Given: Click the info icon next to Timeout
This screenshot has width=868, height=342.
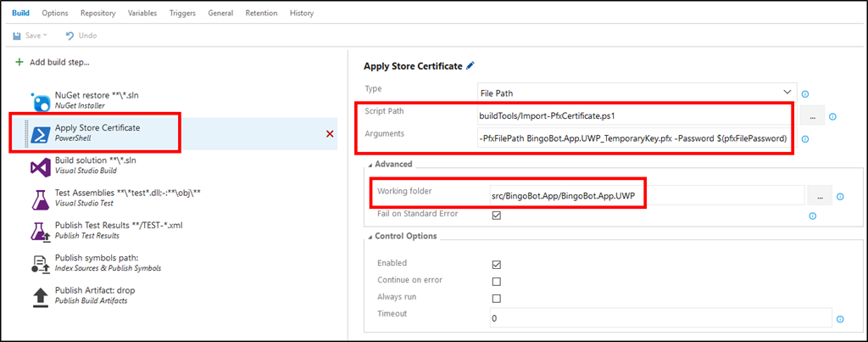Looking at the screenshot, I should click(x=840, y=319).
